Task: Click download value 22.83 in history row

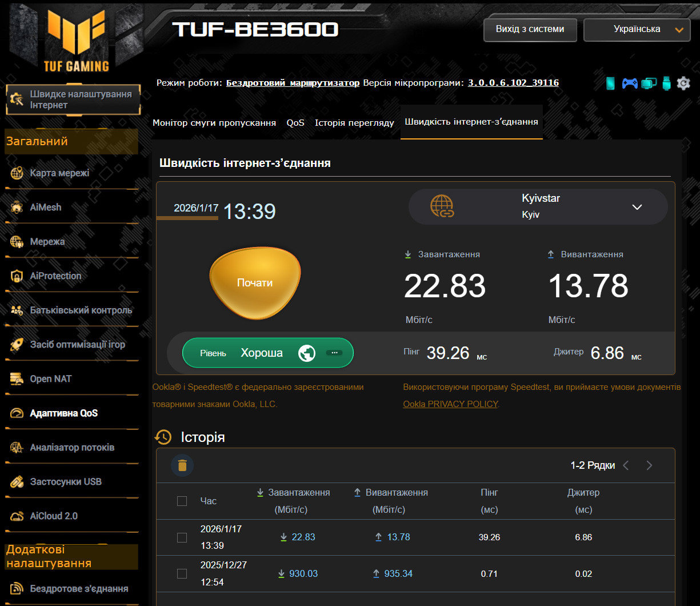Action: point(303,537)
